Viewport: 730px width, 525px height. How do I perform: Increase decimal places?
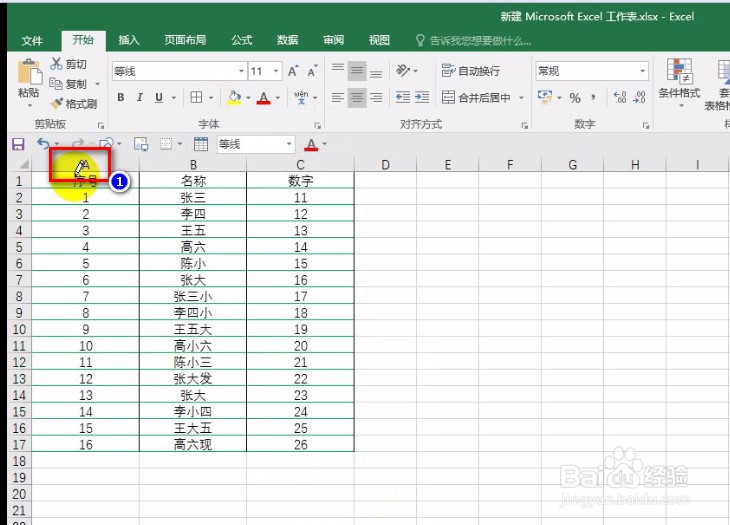tap(620, 97)
